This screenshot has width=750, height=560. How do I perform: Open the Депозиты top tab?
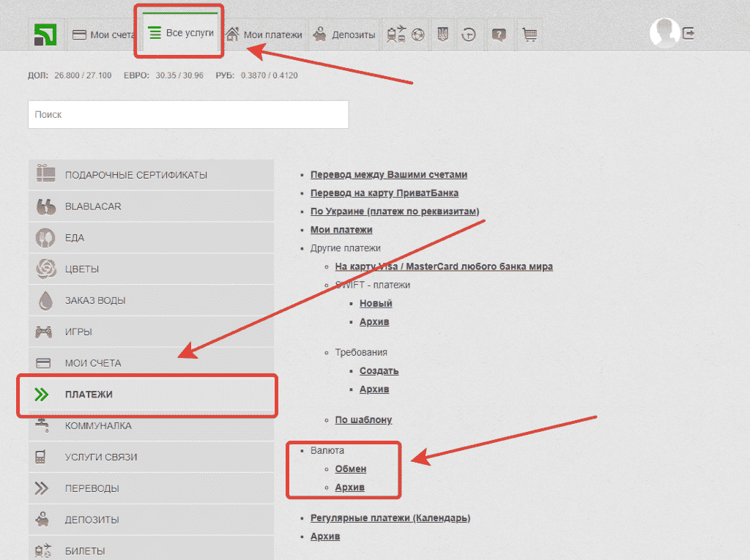coord(344,34)
